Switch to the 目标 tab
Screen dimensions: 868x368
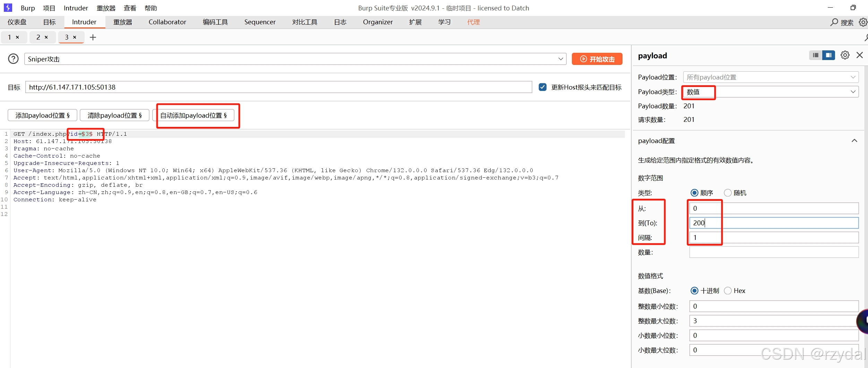pyautogui.click(x=49, y=22)
